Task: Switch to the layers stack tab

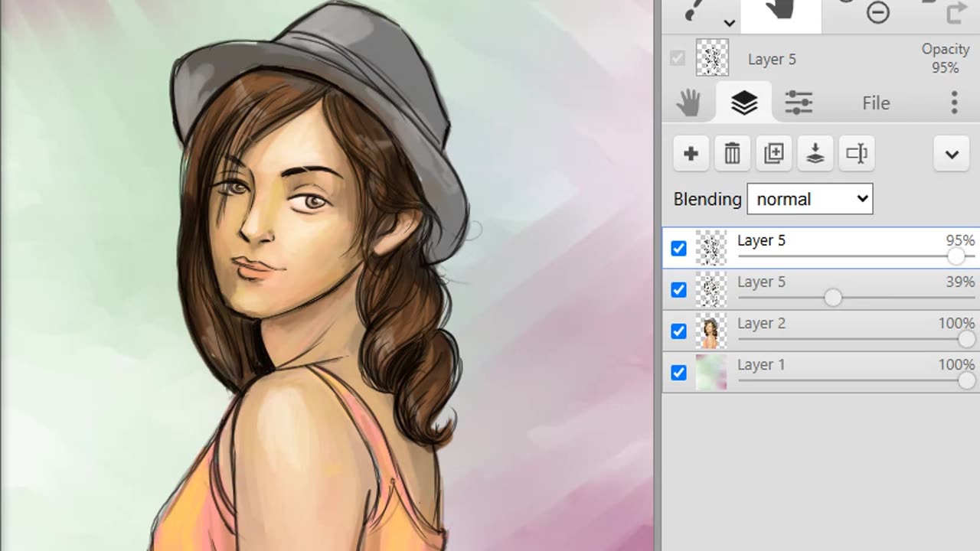Action: point(744,103)
